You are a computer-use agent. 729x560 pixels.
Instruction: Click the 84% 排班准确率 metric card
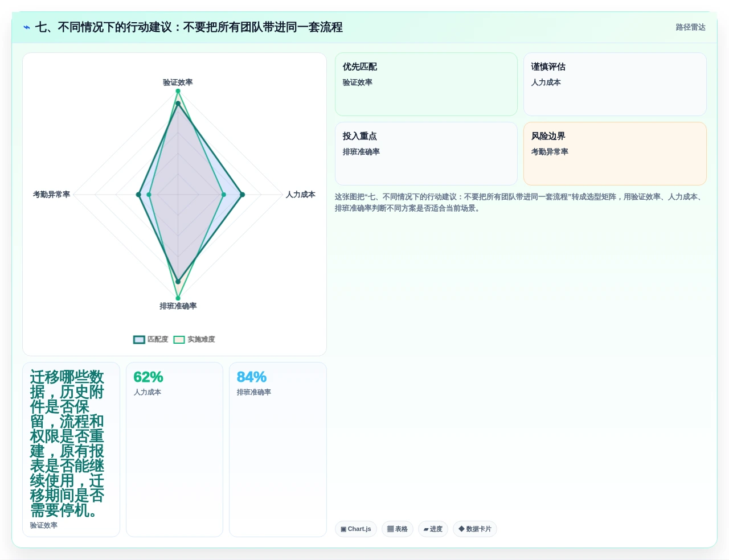pos(278,450)
